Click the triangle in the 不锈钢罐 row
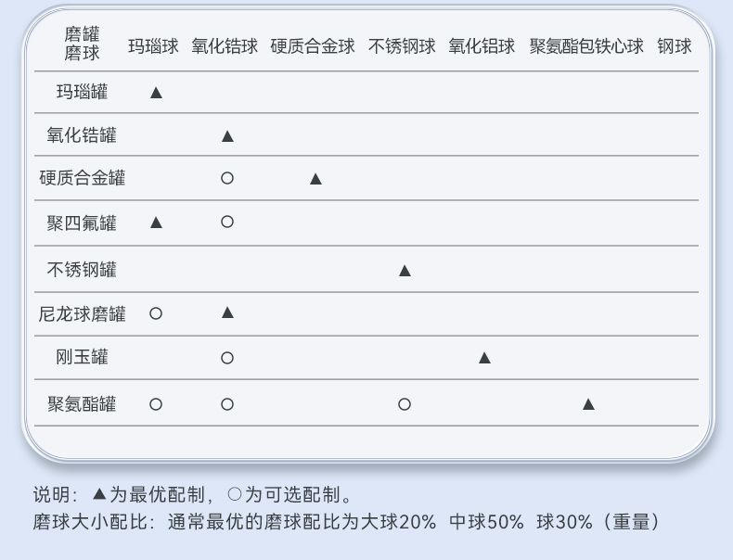 tap(405, 271)
